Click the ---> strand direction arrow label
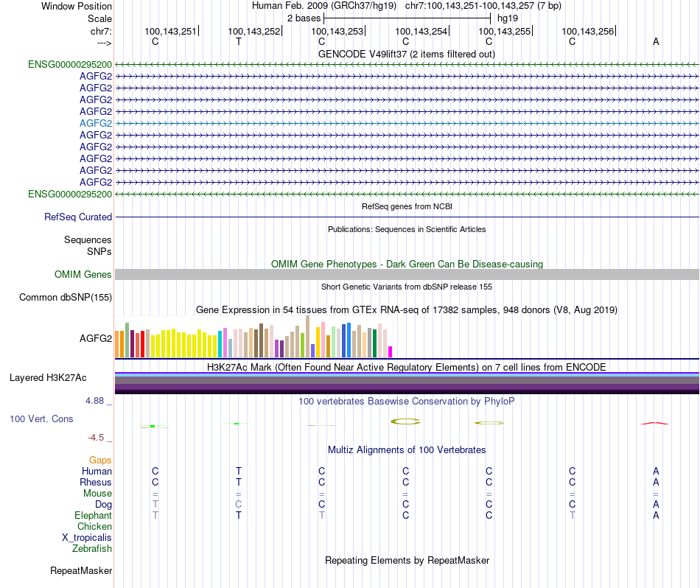The image size is (700, 588). [104, 43]
